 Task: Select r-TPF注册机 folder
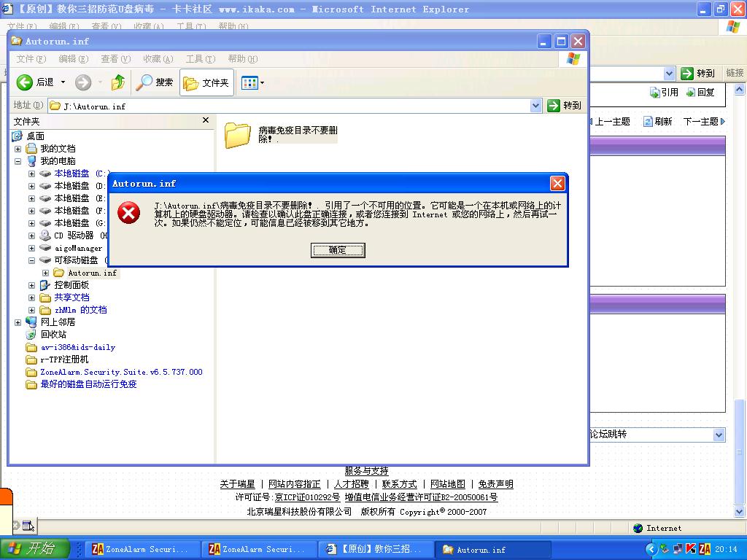(x=64, y=359)
